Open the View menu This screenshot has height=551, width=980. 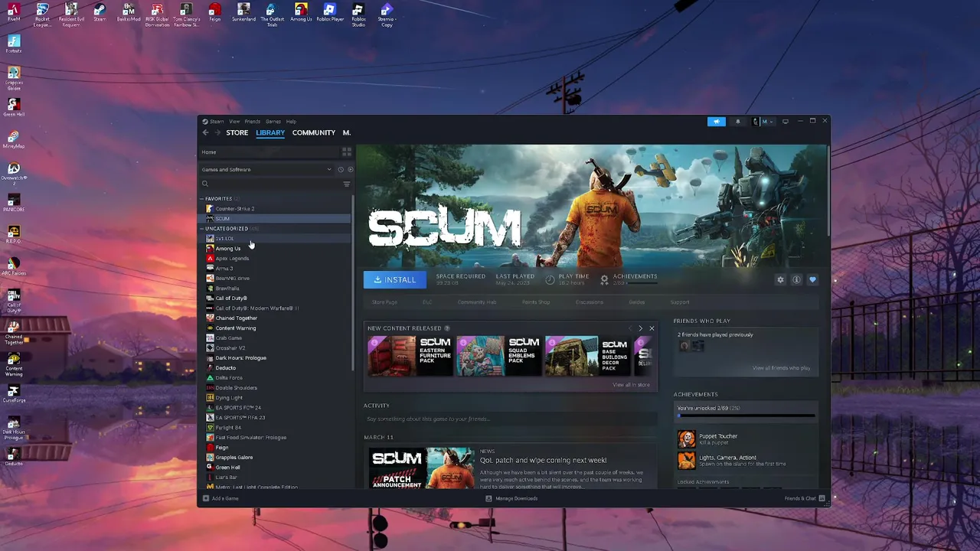point(234,122)
